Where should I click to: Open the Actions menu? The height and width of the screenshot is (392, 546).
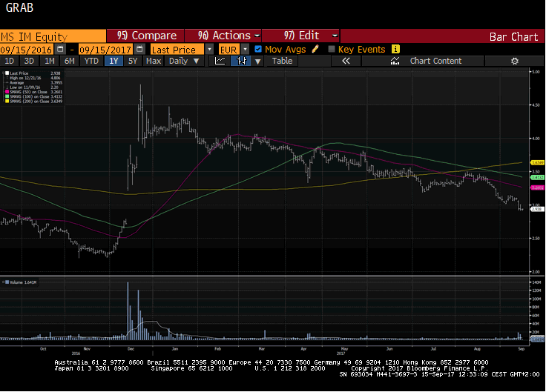point(228,36)
